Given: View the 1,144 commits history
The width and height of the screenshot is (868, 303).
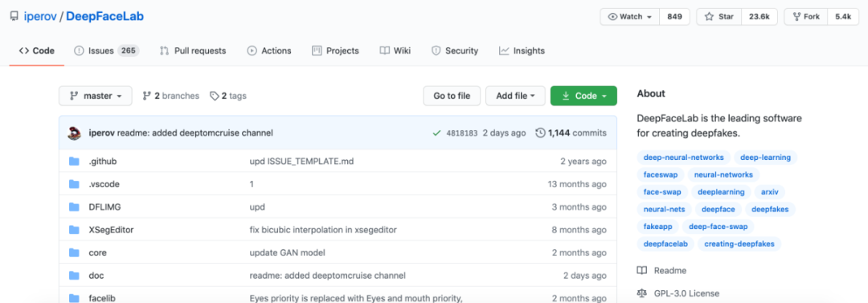Looking at the screenshot, I should coord(571,133).
